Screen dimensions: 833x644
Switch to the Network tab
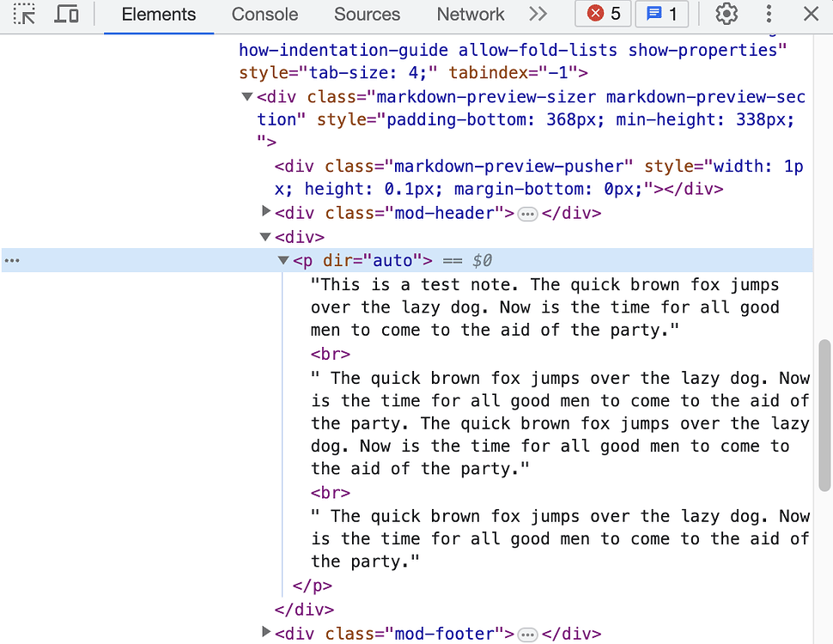470,15
